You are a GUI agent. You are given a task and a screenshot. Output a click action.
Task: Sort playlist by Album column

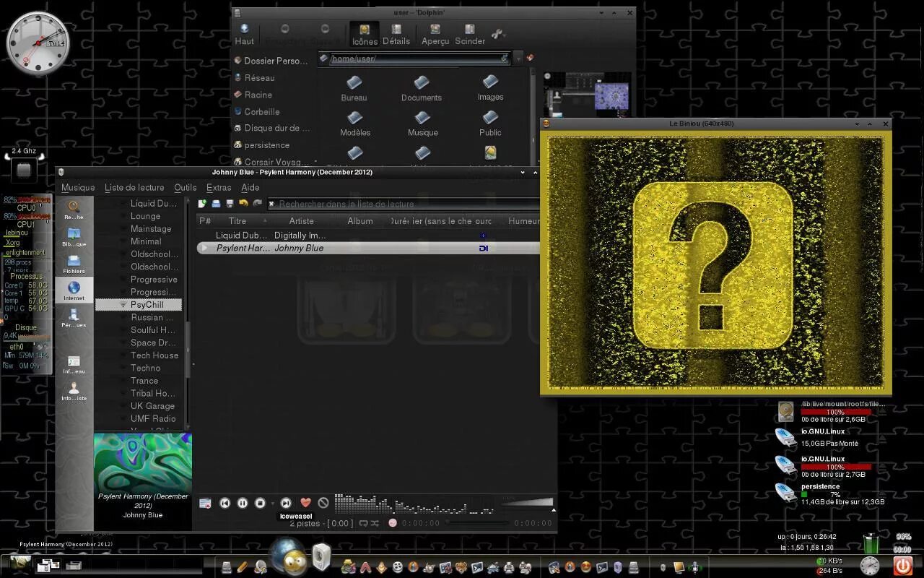360,221
